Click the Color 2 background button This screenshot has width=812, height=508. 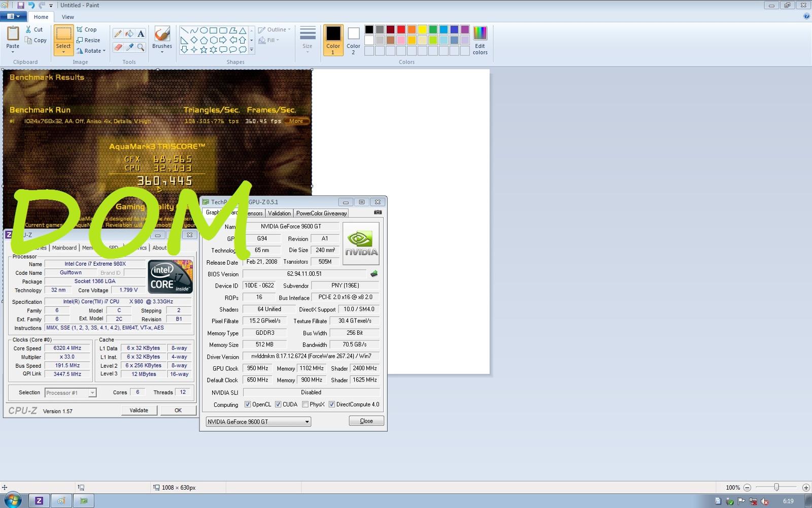(353, 40)
